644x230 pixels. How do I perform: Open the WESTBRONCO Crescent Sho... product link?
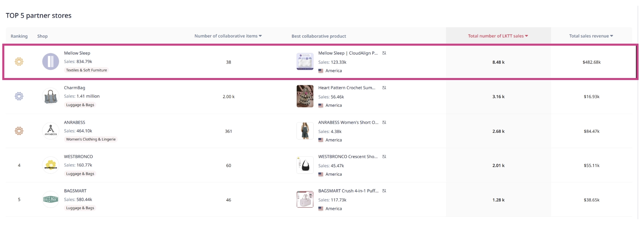(348, 157)
